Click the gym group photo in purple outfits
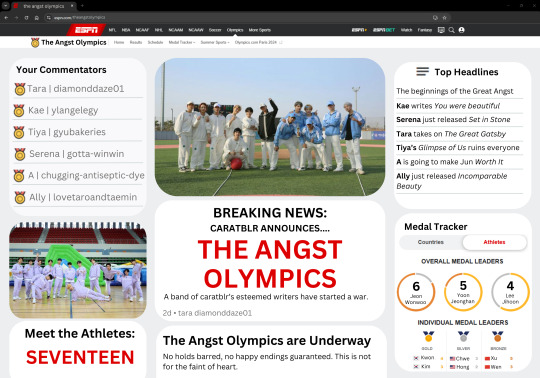Image resolution: width=540 pixels, height=378 pixels. (78, 270)
